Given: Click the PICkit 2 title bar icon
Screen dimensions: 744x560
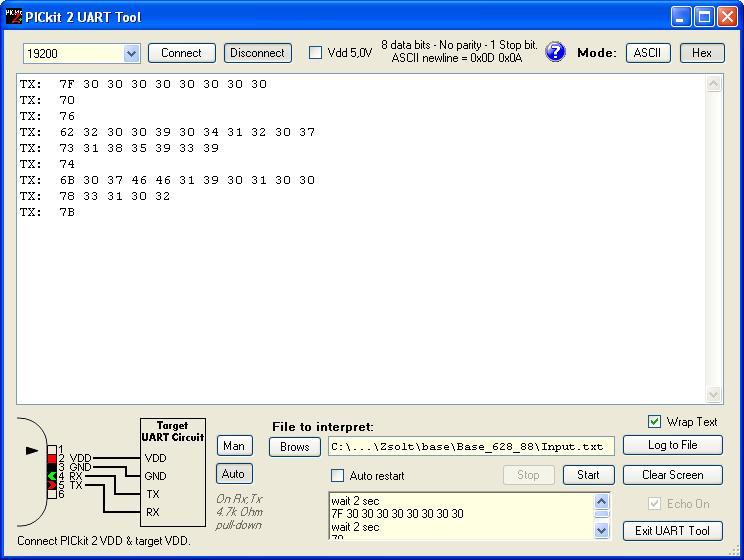Looking at the screenshot, I should pyautogui.click(x=13, y=17).
